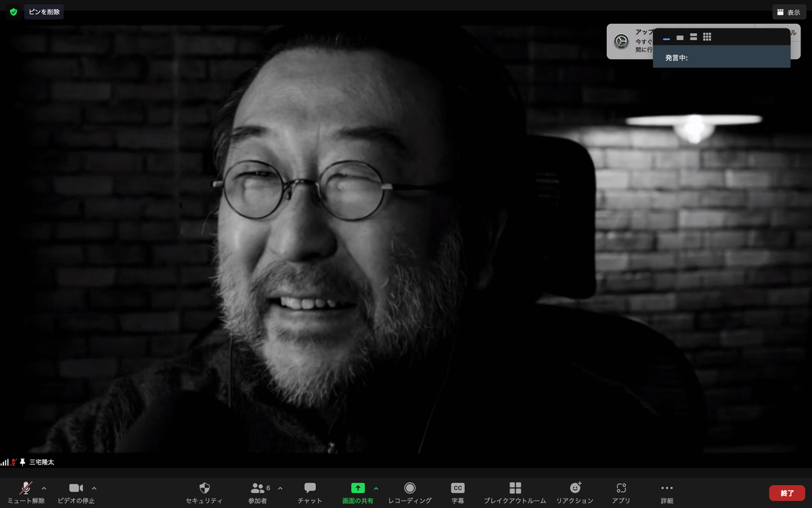This screenshot has width=812, height=508.
Task: Click the participant name 三宅隆太
Action: [41, 462]
